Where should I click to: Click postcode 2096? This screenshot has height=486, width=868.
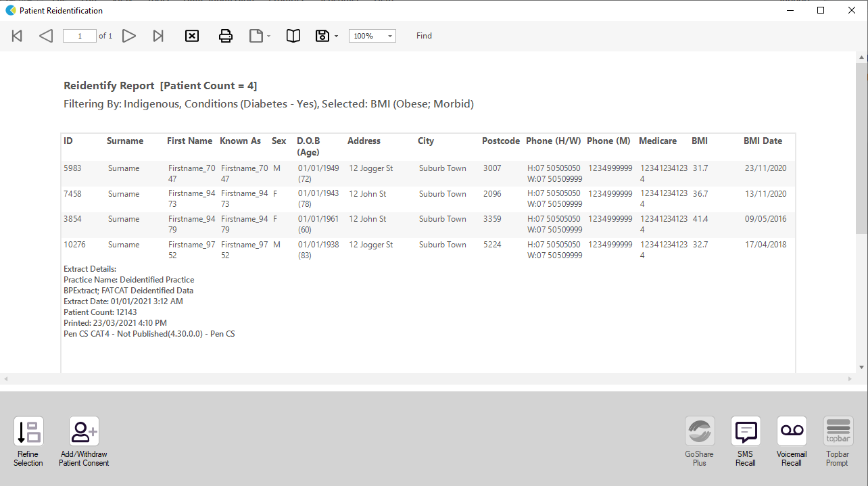pos(492,194)
